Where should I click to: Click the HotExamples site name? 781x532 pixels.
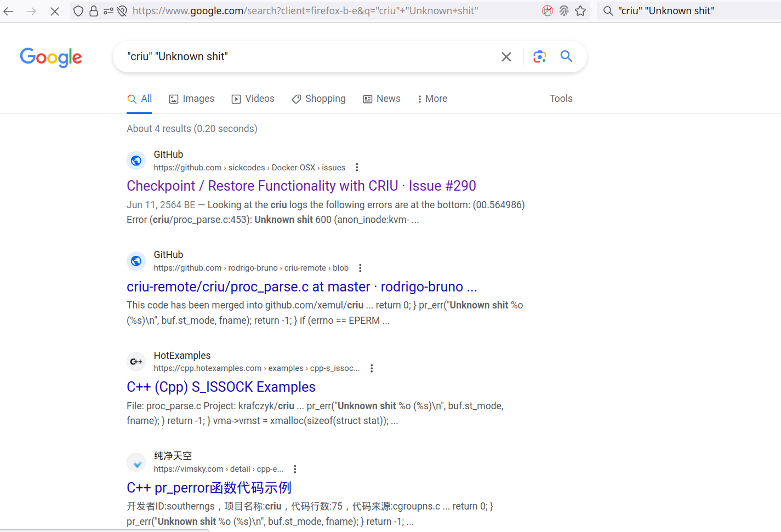182,356
